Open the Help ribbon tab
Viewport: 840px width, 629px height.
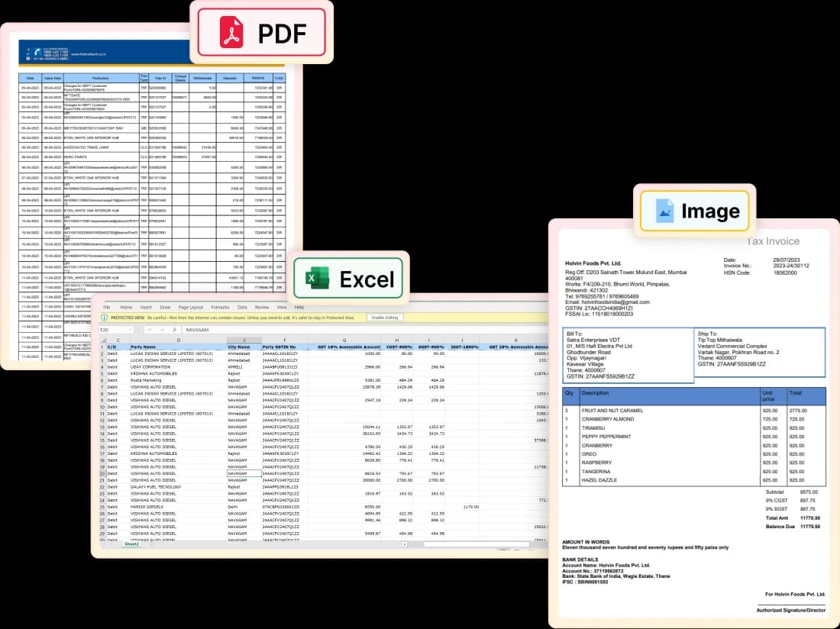(299, 308)
